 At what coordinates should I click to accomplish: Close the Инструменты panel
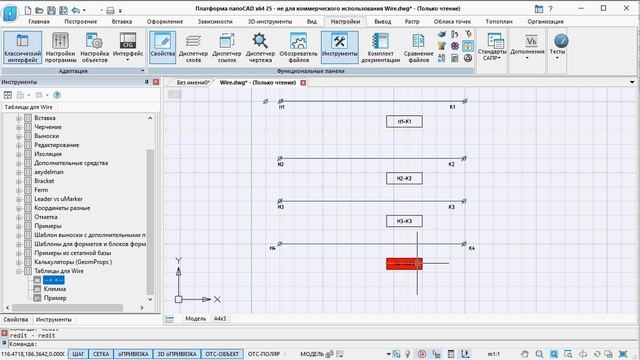click(x=156, y=82)
